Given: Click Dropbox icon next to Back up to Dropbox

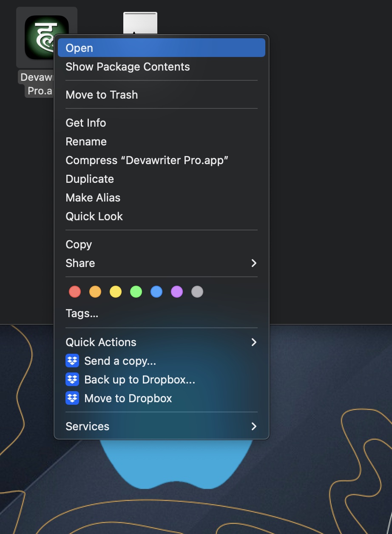Looking at the screenshot, I should pyautogui.click(x=72, y=380).
